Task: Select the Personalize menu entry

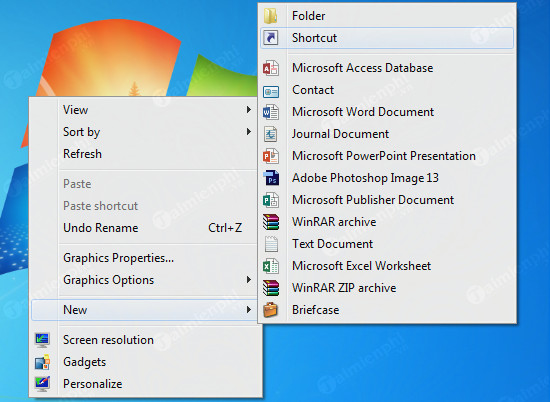Action: coord(146,384)
